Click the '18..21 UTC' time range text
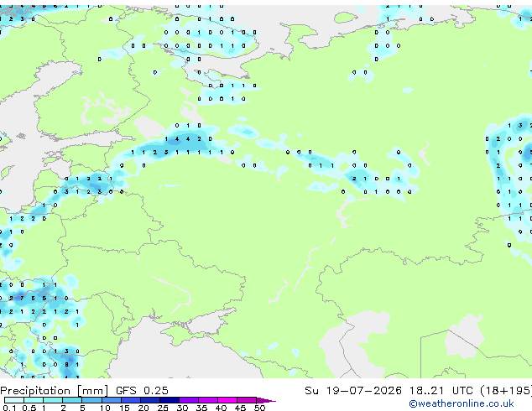This screenshot has height=411, width=532. point(441,391)
